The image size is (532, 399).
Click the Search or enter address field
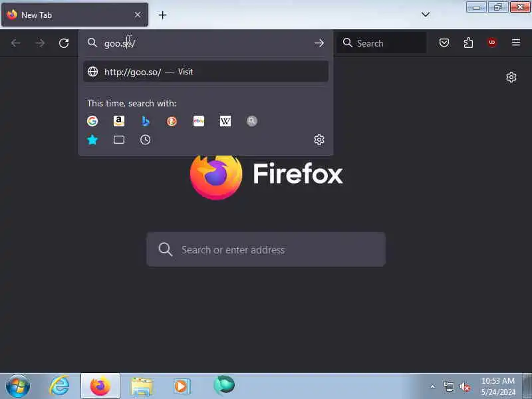click(266, 249)
